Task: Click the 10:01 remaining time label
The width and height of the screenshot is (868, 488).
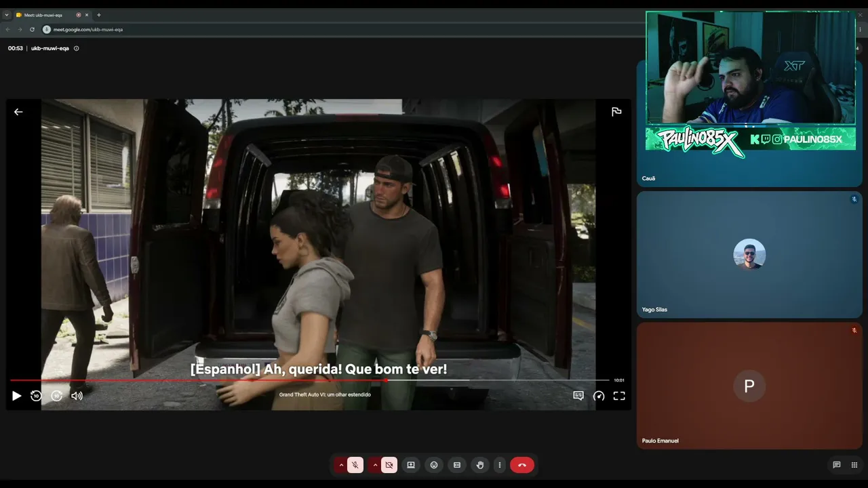Action: pyautogui.click(x=619, y=380)
